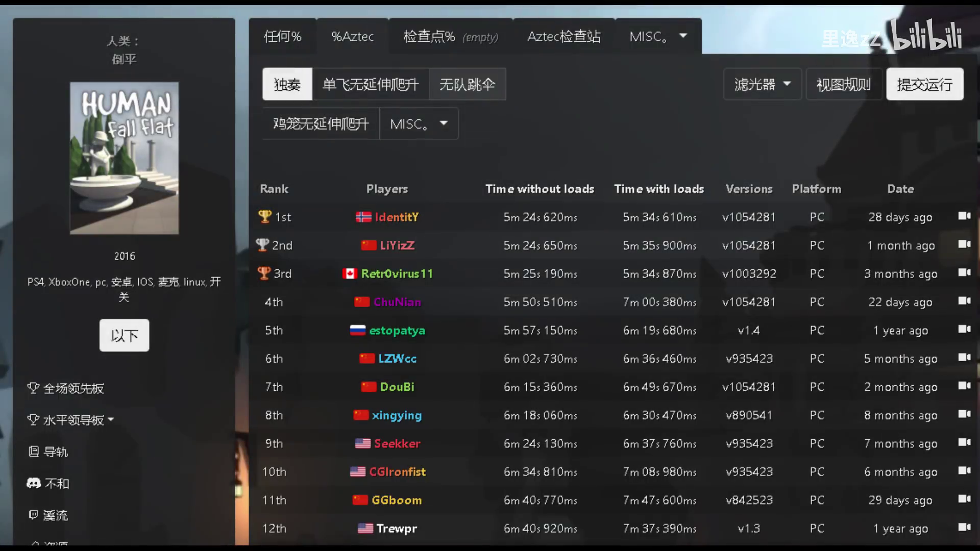Open video icon for GGboom's run
The width and height of the screenshot is (980, 551).
[964, 499]
